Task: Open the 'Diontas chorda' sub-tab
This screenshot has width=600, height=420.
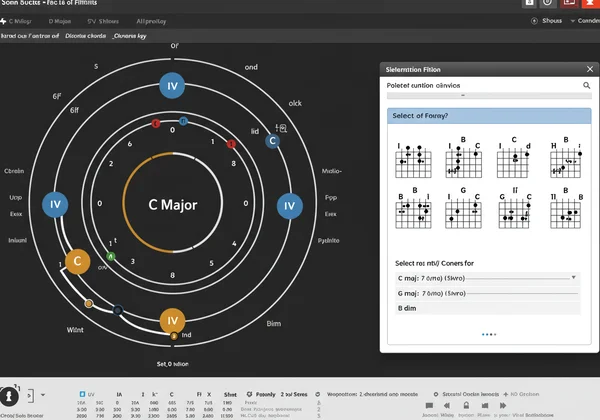Action: point(85,36)
